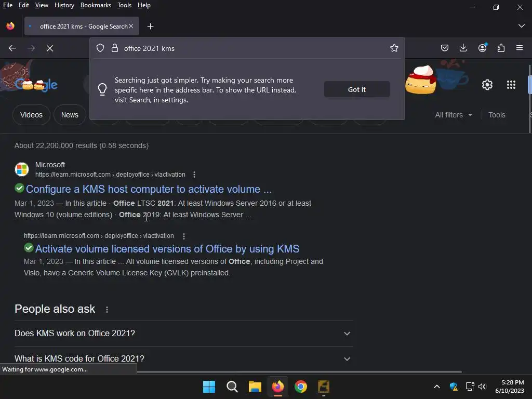532x399 pixels.
Task: Open Windows Security tray icon
Action: tap(454, 387)
